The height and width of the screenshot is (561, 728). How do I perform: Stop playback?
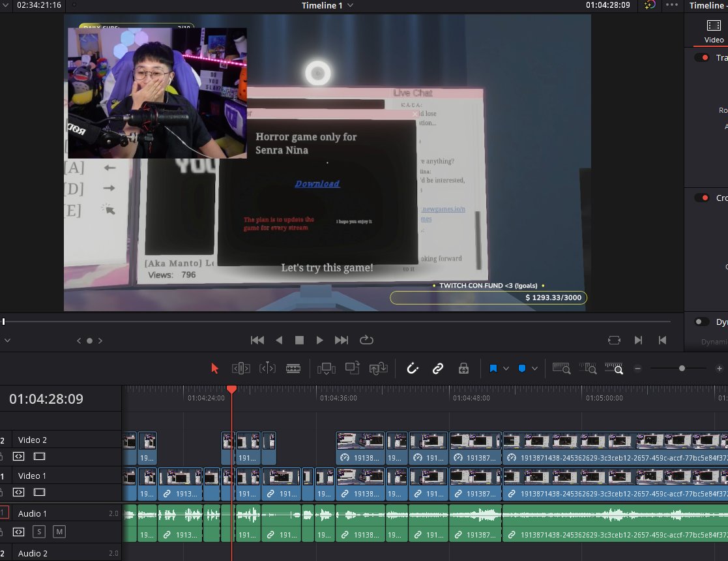(x=299, y=341)
